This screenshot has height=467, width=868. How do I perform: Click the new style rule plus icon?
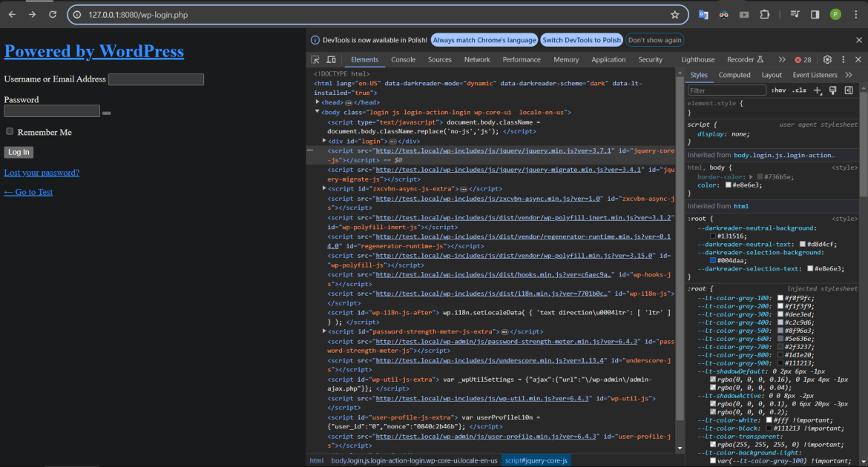818,90
